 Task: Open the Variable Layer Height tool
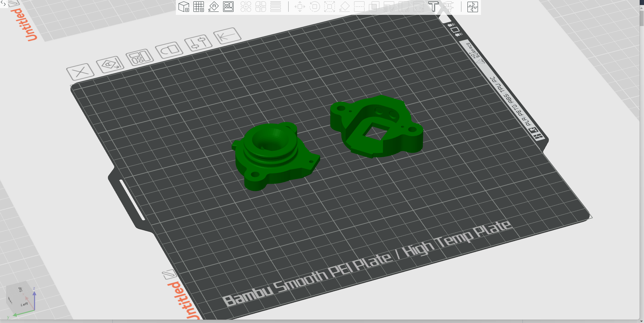click(x=275, y=7)
